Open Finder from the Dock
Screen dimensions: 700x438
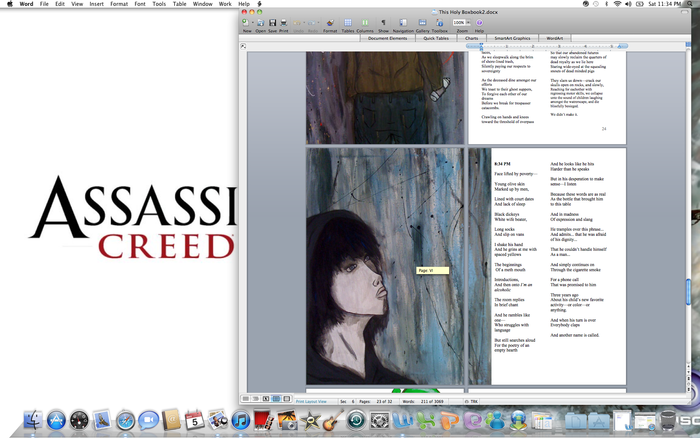[33, 420]
